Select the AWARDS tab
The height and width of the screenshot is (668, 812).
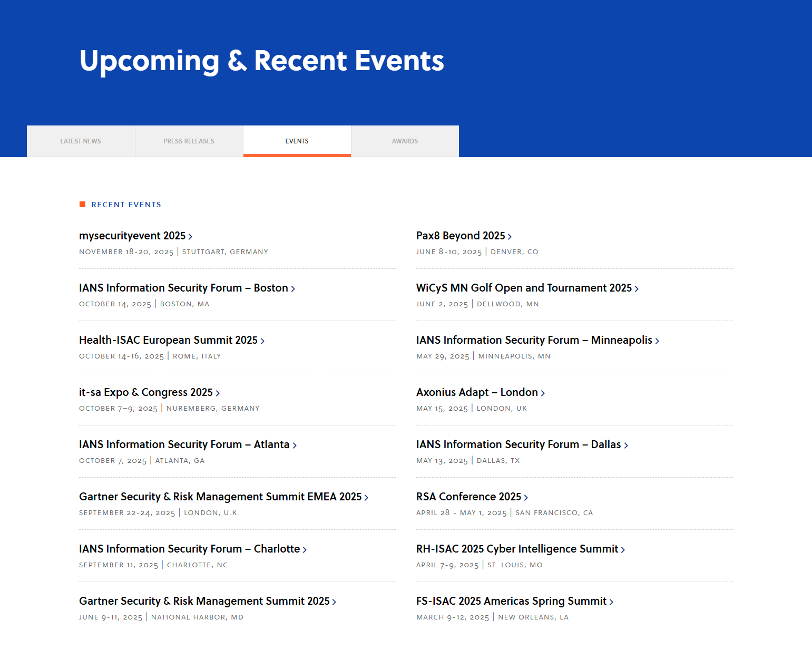pyautogui.click(x=405, y=141)
